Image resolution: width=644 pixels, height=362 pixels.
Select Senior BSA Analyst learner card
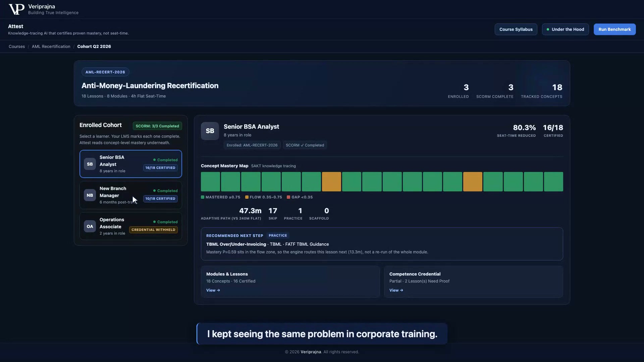(x=131, y=164)
